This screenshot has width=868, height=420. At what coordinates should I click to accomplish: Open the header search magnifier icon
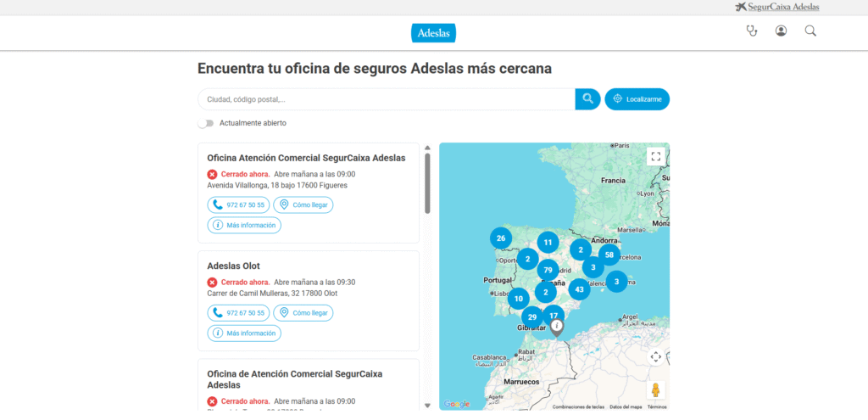tap(810, 31)
